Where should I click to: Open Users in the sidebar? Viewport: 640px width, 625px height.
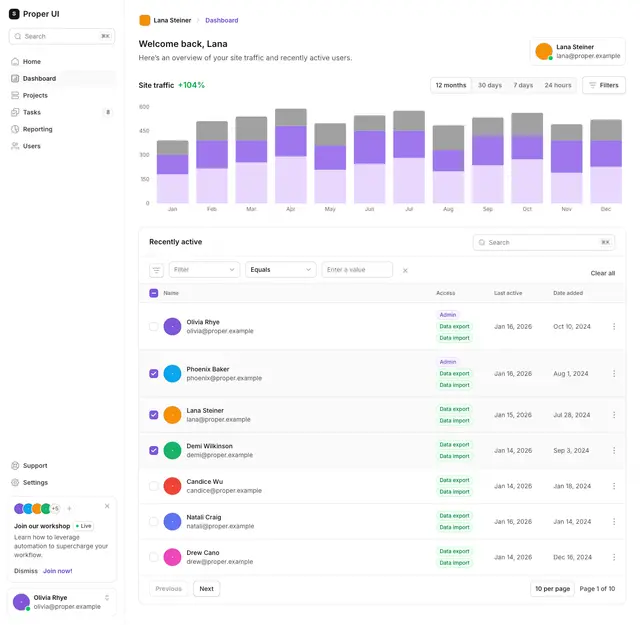(x=62, y=146)
